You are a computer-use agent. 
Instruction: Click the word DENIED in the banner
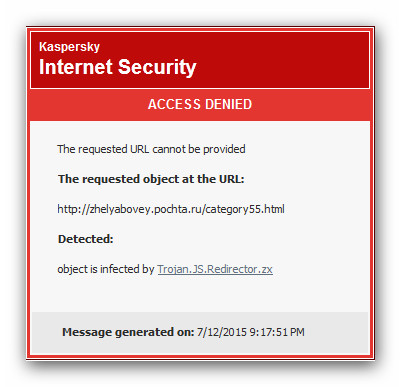pos(229,104)
